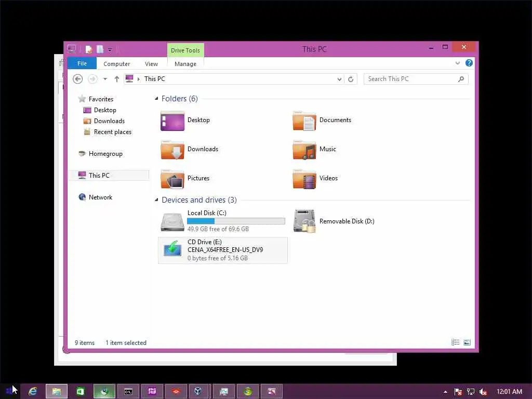Screen dimensions: 532x399
Task: Collapse the Devices and drives group
Action: [156, 200]
